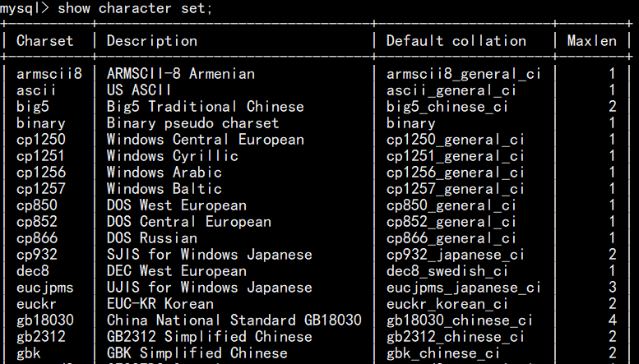Click 'GBK Simplified Chinese' description
Image resolution: width=639 pixels, height=364 pixels.
pos(197,353)
